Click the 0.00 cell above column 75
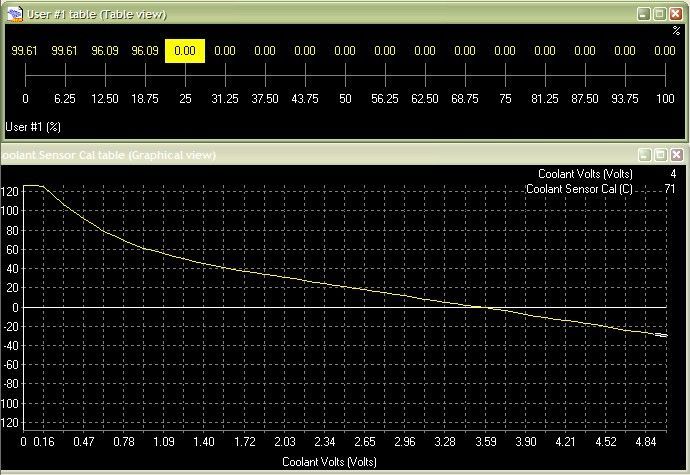The width and height of the screenshot is (690, 475). [x=505, y=51]
